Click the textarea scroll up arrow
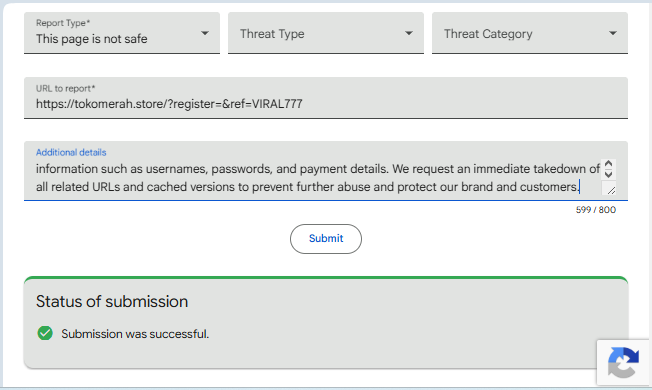 608,164
